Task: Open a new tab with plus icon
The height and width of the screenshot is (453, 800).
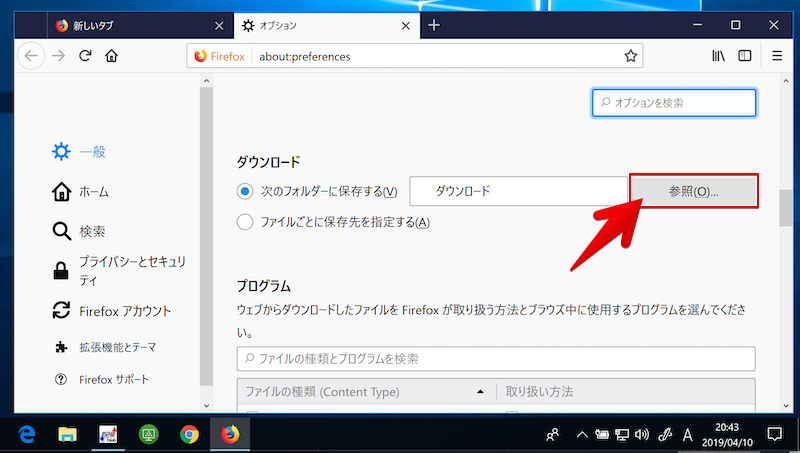Action: (434, 25)
